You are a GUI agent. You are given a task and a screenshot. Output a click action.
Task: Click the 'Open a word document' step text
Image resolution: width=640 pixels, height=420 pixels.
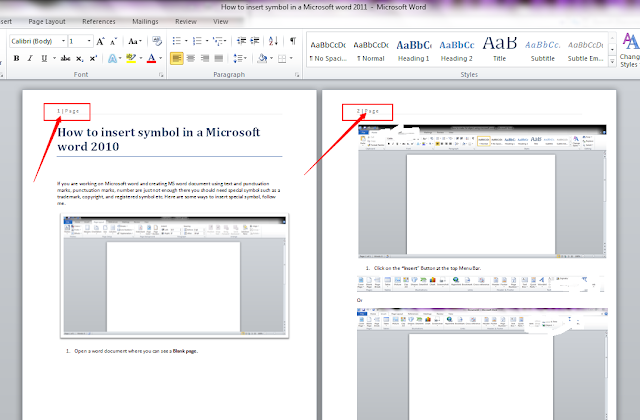coord(136,351)
